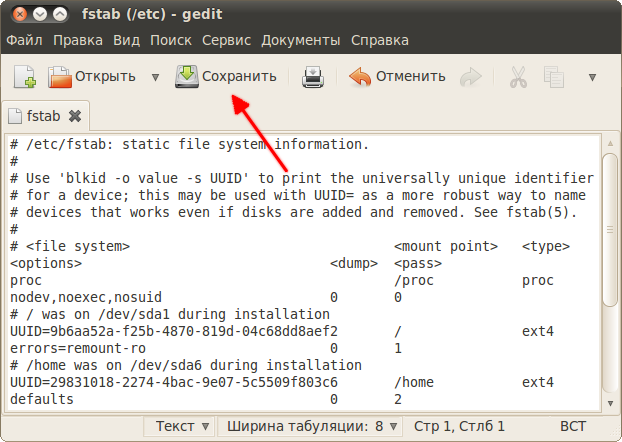Click the Открыть button label

105,76
